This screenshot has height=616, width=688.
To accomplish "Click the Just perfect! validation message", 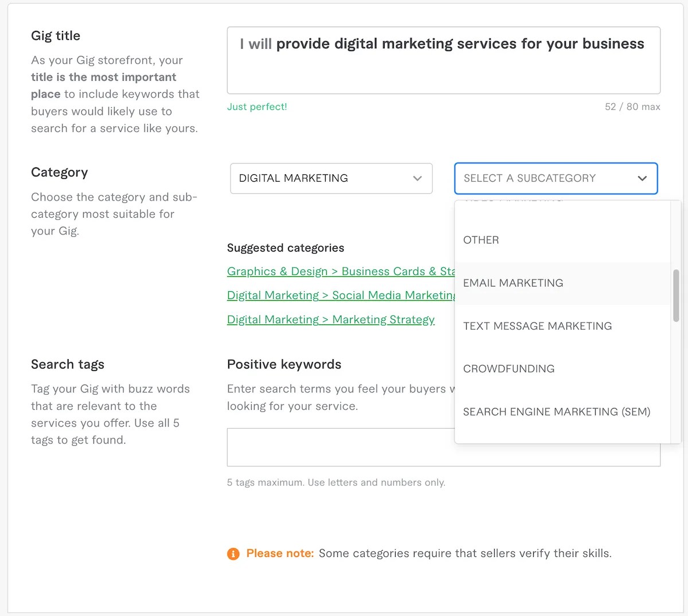I will [257, 107].
